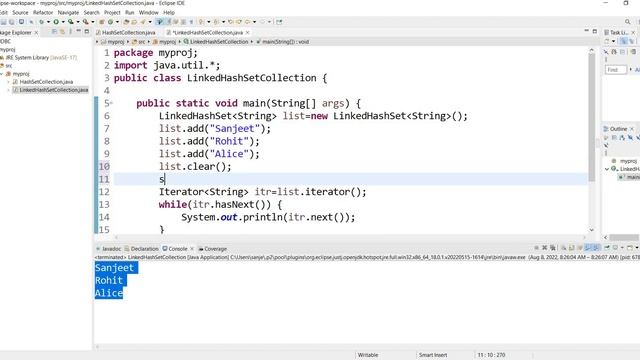The width and height of the screenshot is (640, 360).
Task: Minimize the Package Explorer view
Action: (78, 31)
